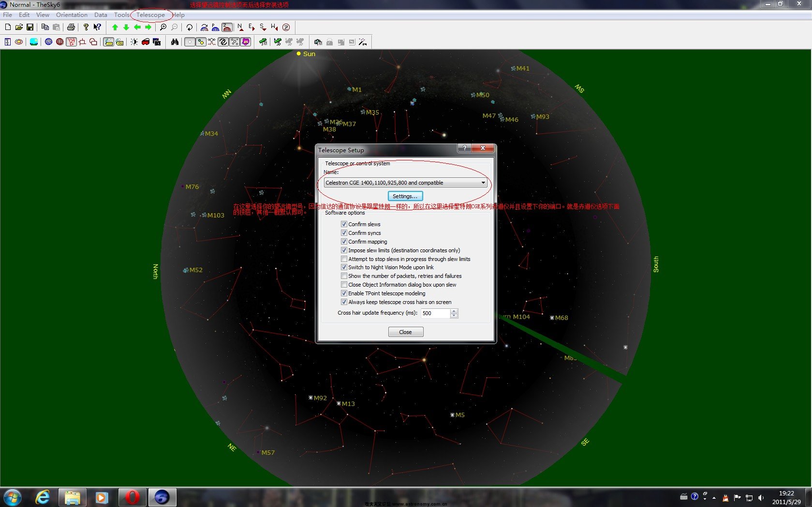Image resolution: width=812 pixels, height=507 pixels.
Task: Open the File menu
Action: coord(8,15)
